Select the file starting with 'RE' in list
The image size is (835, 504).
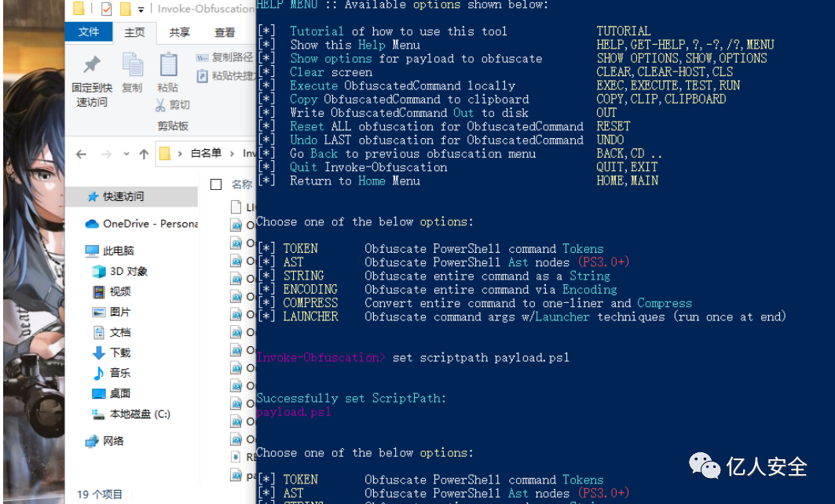tap(244, 457)
